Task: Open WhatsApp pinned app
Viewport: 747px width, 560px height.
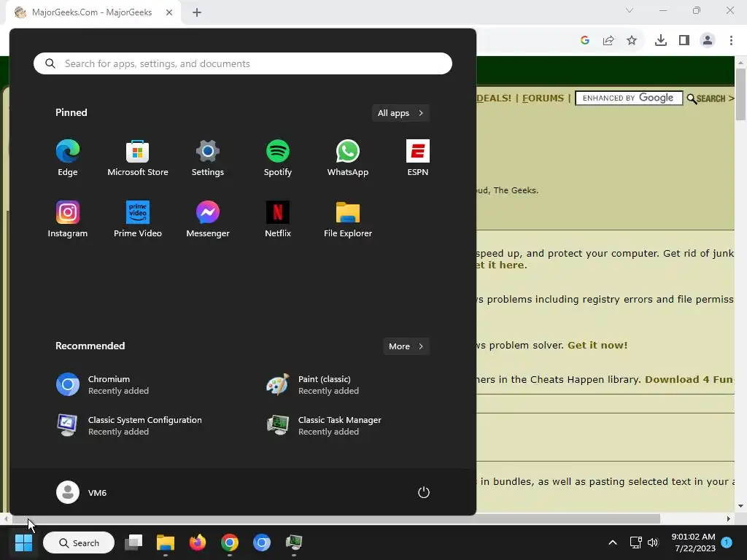Action: click(x=348, y=158)
